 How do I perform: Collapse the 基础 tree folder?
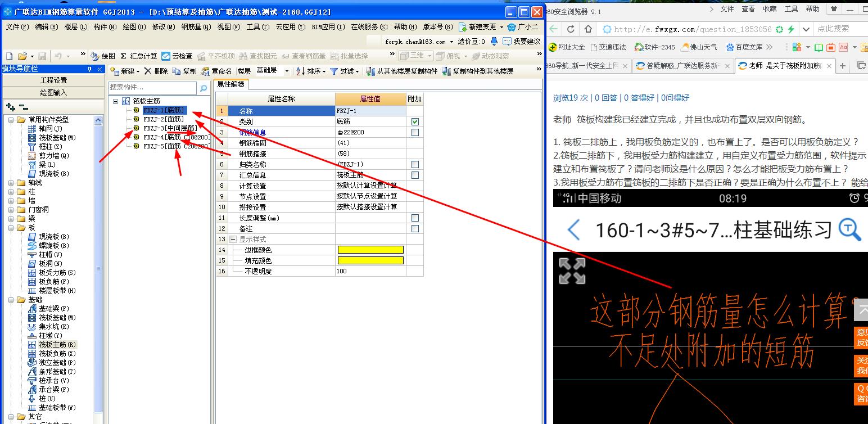11,300
